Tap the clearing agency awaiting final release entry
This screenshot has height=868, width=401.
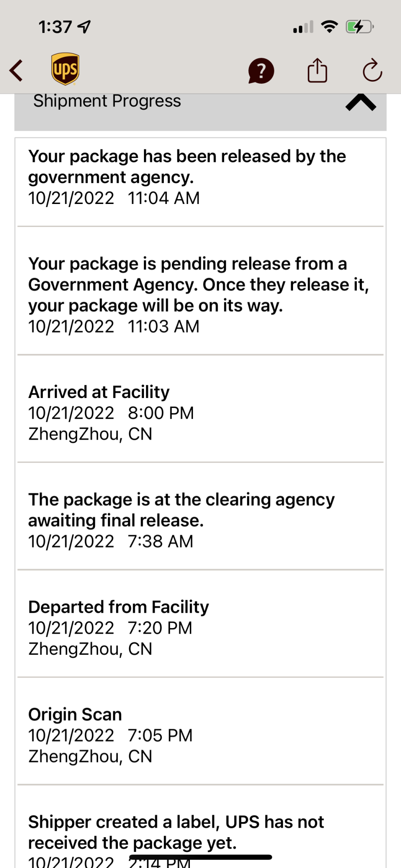(181, 520)
